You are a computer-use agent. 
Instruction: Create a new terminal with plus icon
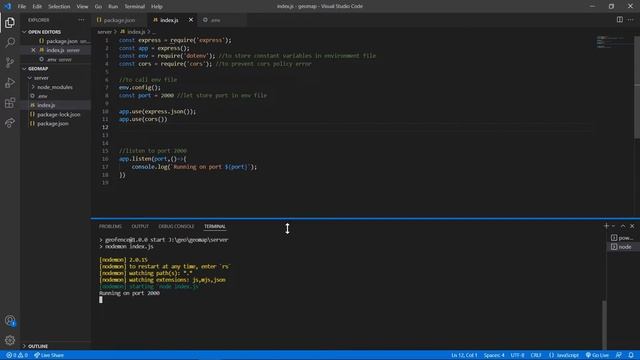606,226
